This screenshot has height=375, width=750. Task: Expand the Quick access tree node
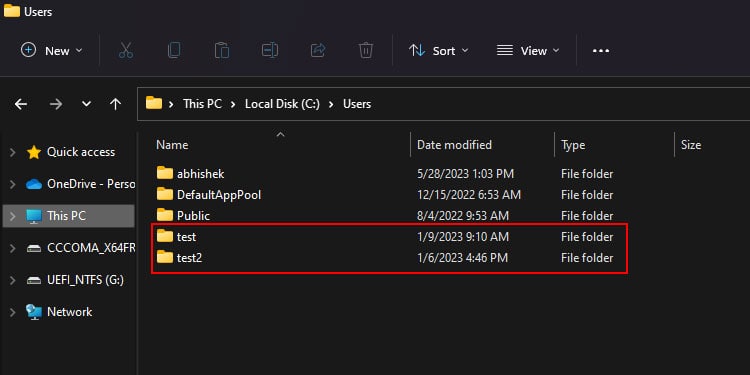pyautogui.click(x=13, y=153)
